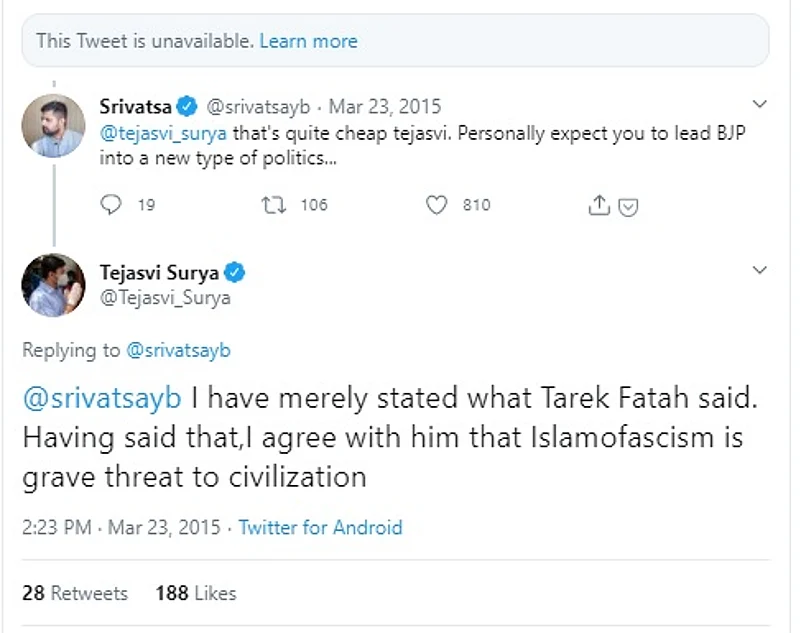The height and width of the screenshot is (633, 801).
Task: Click the share icon on Srivatsa's tweet
Action: [599, 205]
